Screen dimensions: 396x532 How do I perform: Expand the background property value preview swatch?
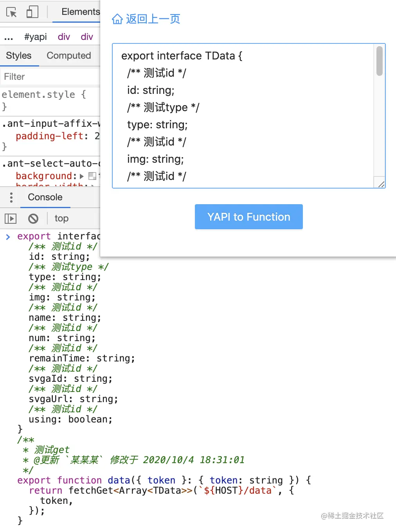(x=92, y=176)
